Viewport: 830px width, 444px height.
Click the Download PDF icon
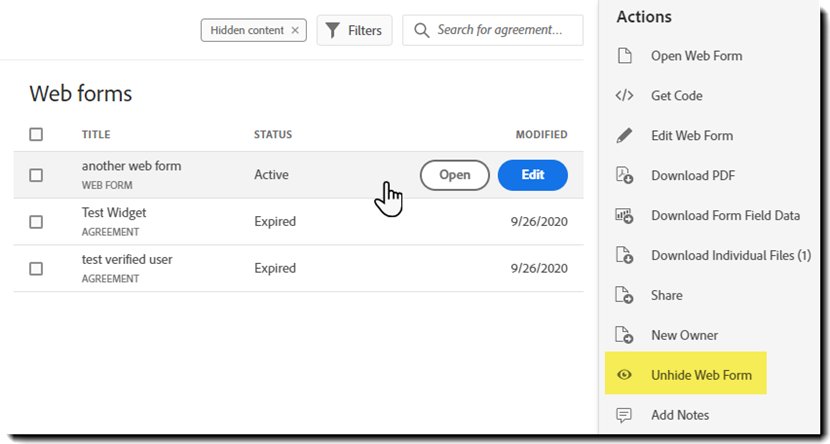pos(625,175)
